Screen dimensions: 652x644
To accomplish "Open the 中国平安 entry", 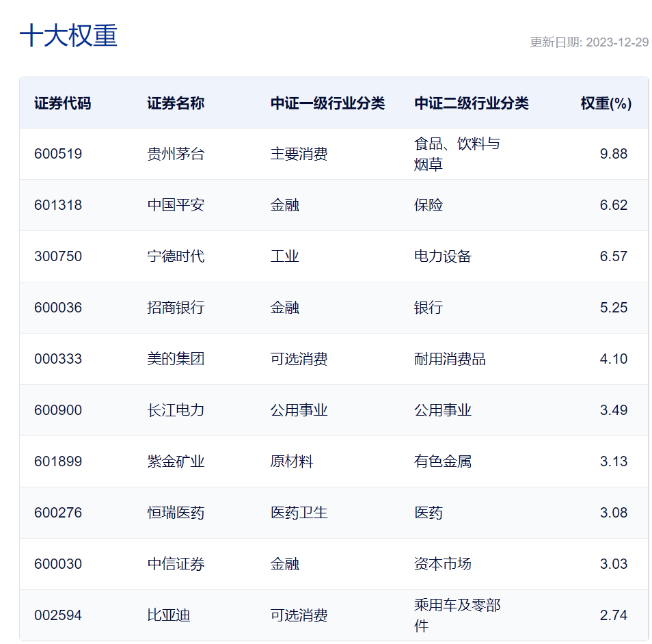I will [176, 205].
